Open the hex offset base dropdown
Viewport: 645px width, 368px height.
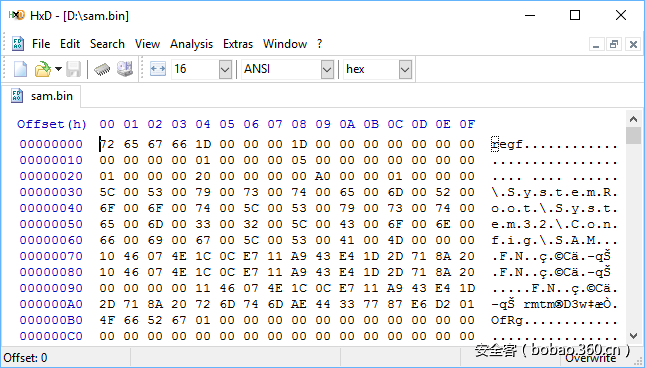pyautogui.click(x=405, y=69)
